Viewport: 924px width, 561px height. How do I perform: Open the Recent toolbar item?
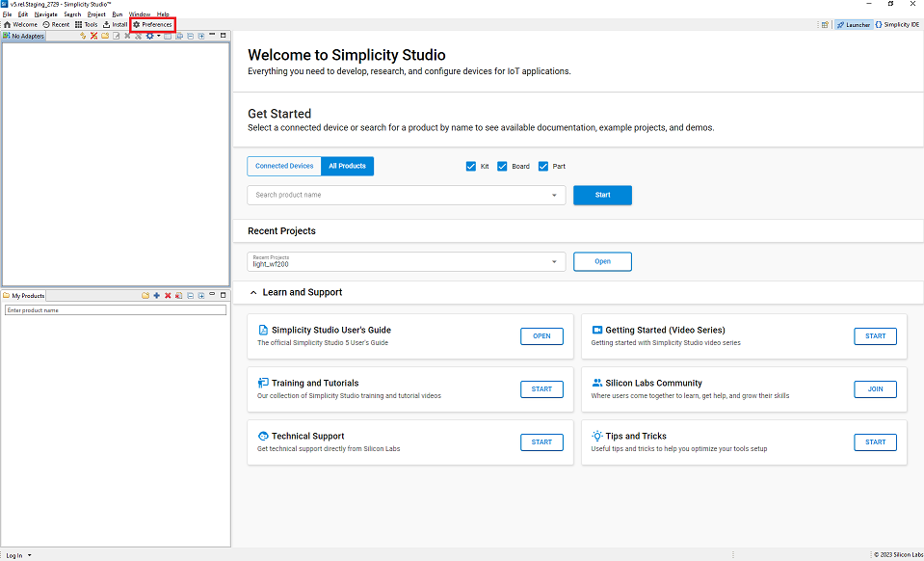56,25
